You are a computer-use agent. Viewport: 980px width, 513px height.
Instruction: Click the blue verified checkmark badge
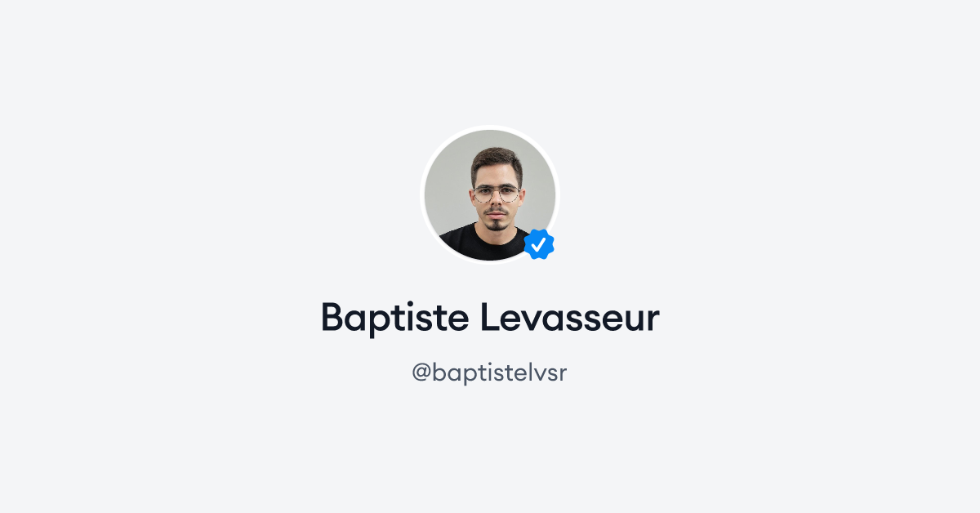[x=539, y=244]
